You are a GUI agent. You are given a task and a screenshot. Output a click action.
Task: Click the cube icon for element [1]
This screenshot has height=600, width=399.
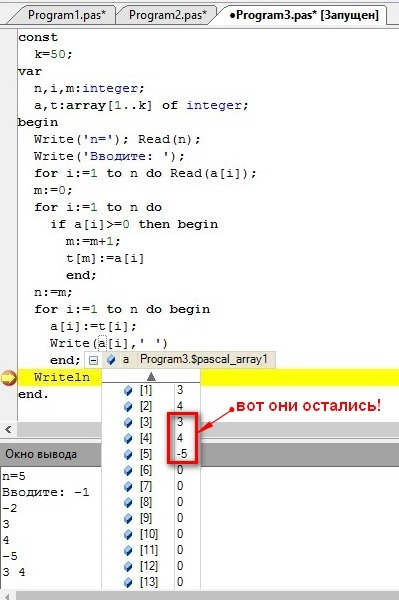pyautogui.click(x=128, y=390)
